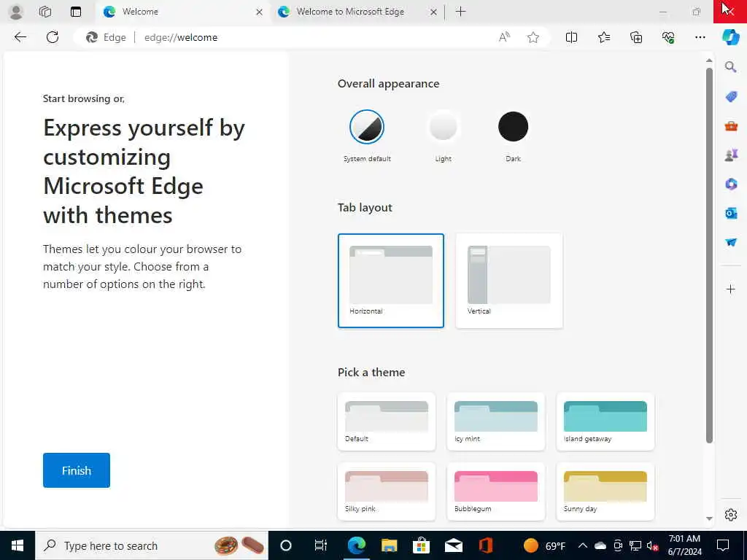The image size is (747, 560).
Task: Open Microsoft Store from taskbar
Action: pyautogui.click(x=421, y=545)
